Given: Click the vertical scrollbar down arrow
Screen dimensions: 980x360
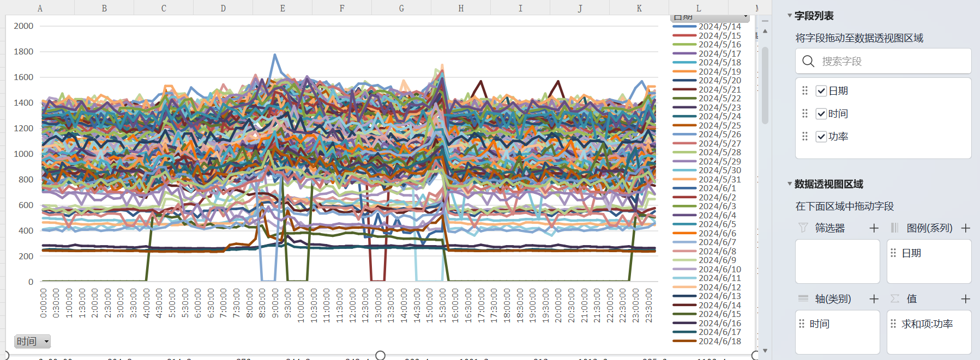Looking at the screenshot, I should tap(765, 351).
